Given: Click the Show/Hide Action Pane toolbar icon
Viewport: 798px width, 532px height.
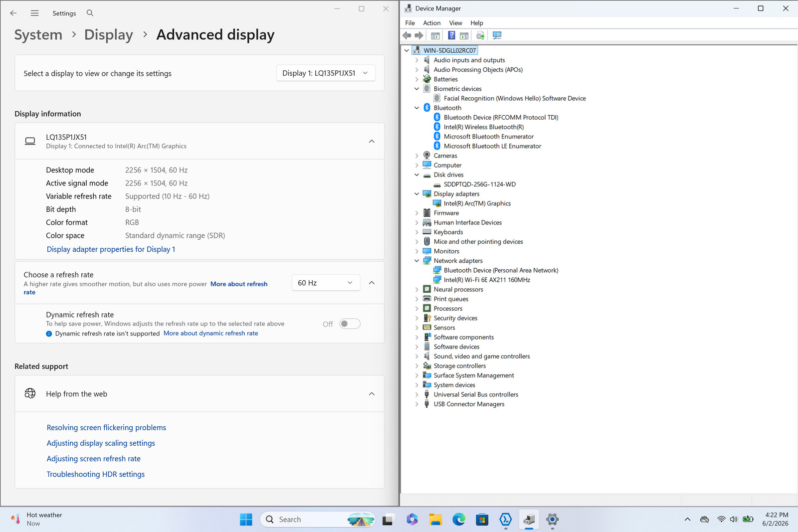Looking at the screenshot, I should pos(464,35).
